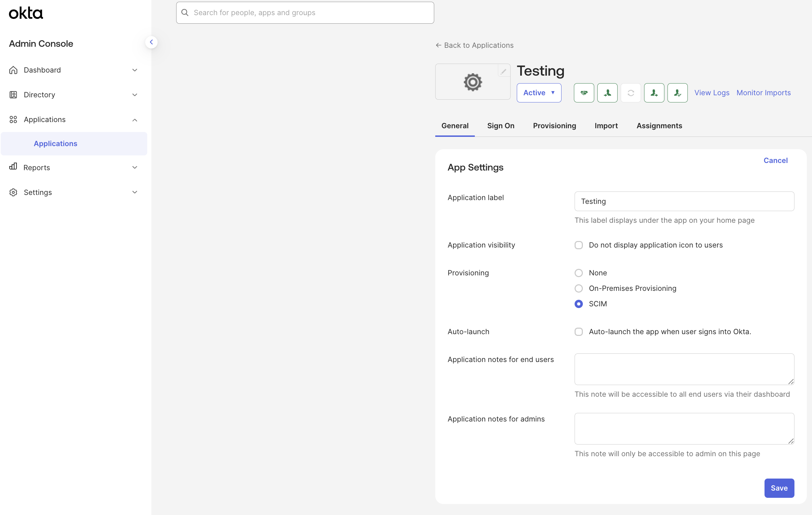Click the Admin Console heading

coord(41,44)
